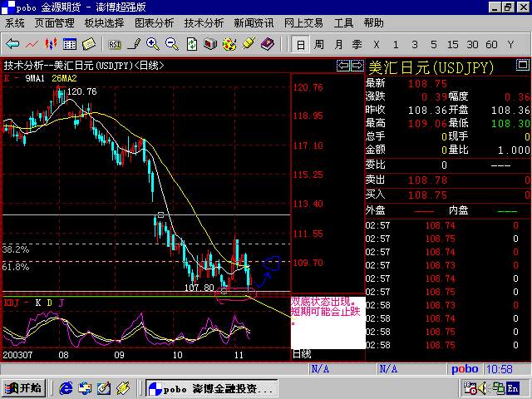Open the 图表分析 menu
This screenshot has width=532, height=399.
coord(154,23)
